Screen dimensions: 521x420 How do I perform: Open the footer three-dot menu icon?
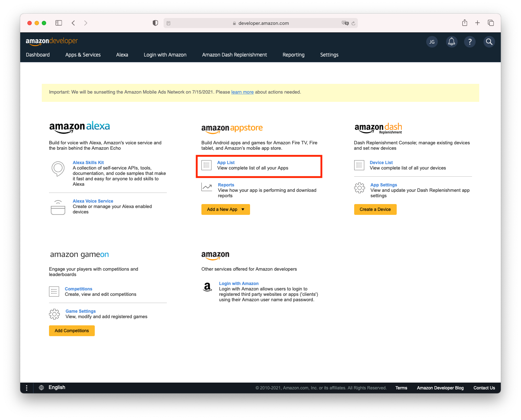(x=27, y=388)
